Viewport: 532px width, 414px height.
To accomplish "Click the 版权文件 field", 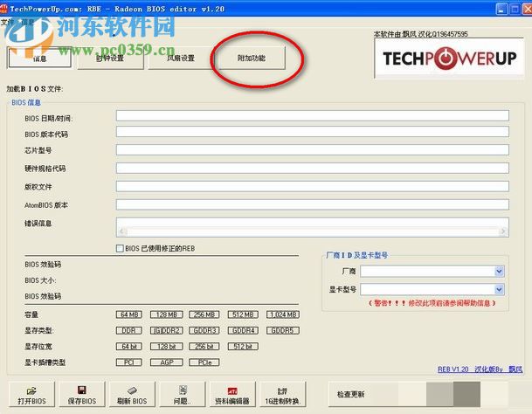I will (x=312, y=186).
